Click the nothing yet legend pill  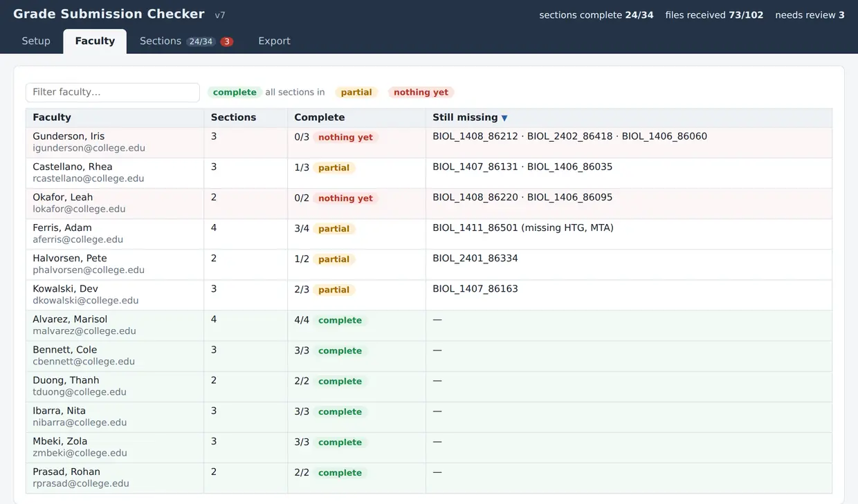(x=421, y=92)
